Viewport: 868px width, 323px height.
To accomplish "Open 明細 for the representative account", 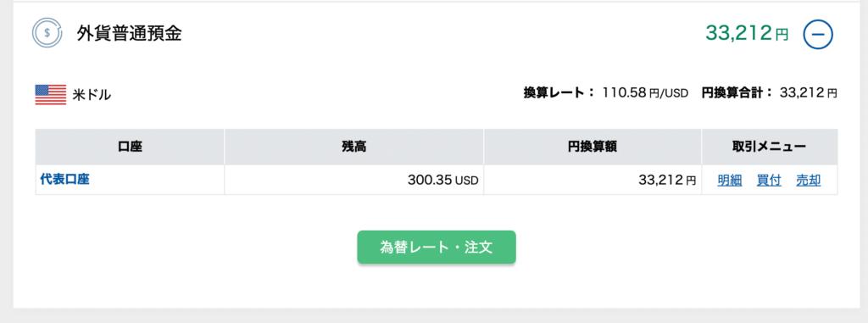I will point(730,180).
